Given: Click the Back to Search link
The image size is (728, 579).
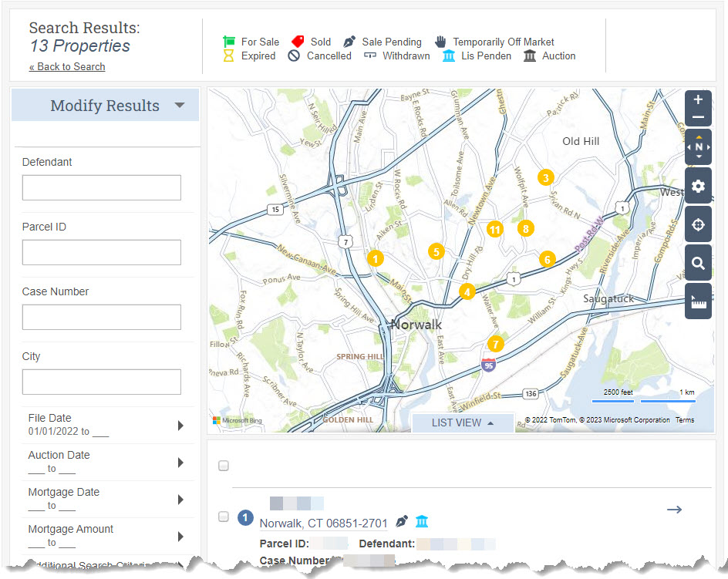Looking at the screenshot, I should 67,66.
